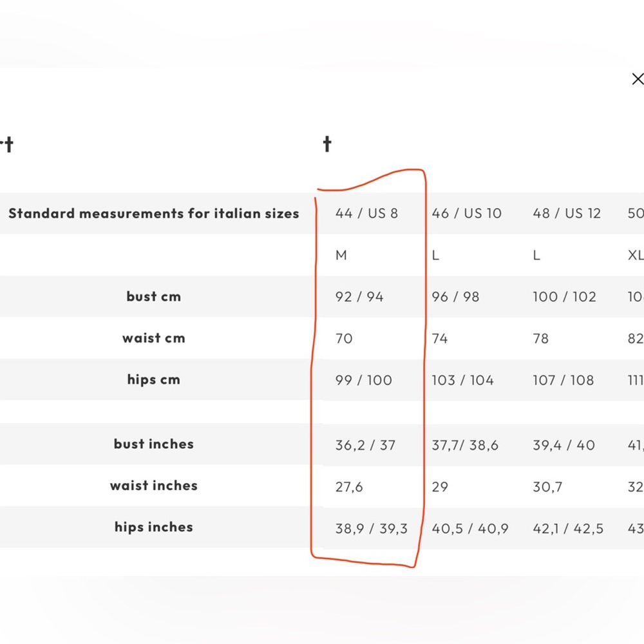Select the 44 / US 8 size column header
644x644 pixels.
pyautogui.click(x=366, y=213)
